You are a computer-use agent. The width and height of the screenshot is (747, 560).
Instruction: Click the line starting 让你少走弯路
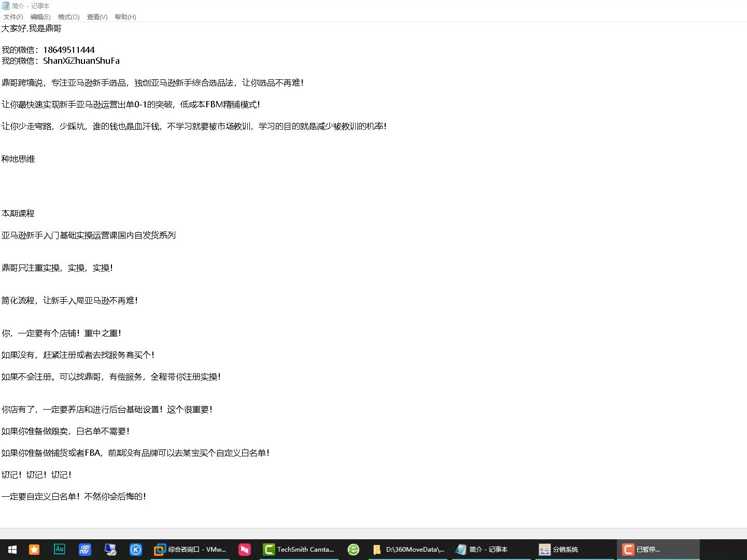[194, 127]
